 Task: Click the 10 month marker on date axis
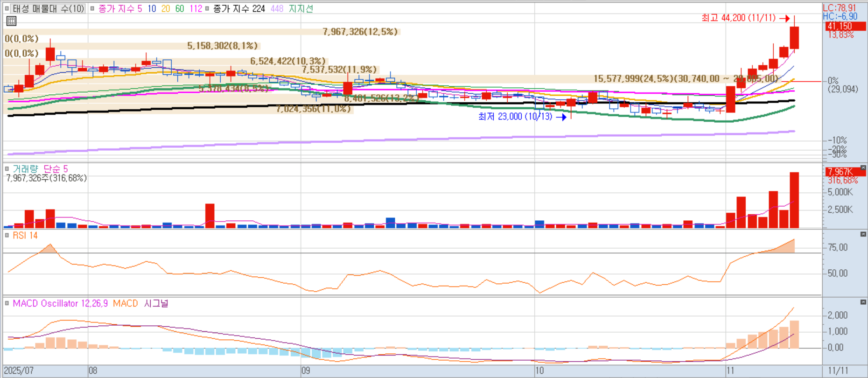click(539, 371)
